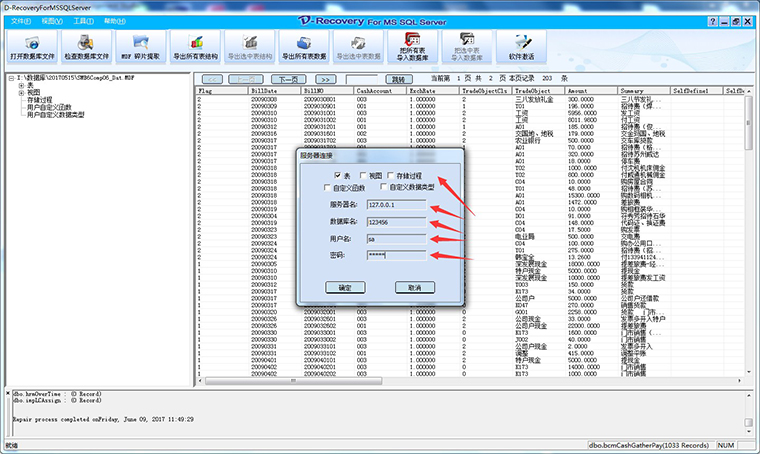760x454 pixels.
Task: Click the 下一页 next page button
Action: (288, 79)
